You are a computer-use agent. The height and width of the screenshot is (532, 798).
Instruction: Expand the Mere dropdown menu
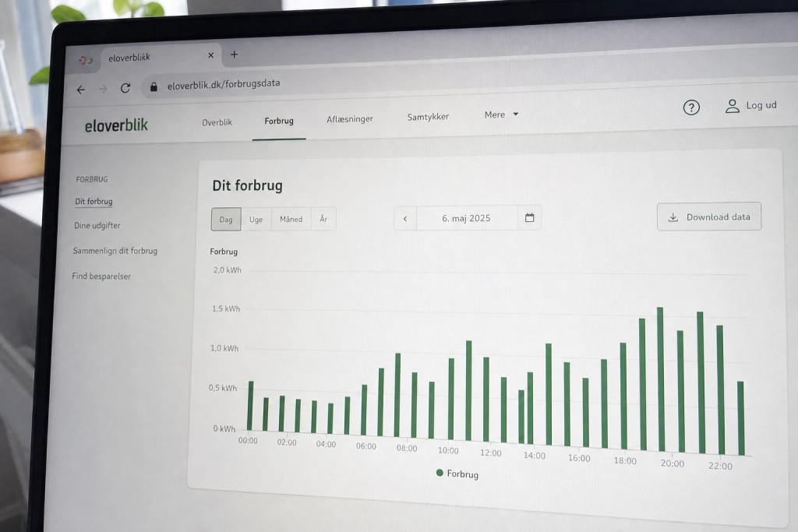coord(501,115)
